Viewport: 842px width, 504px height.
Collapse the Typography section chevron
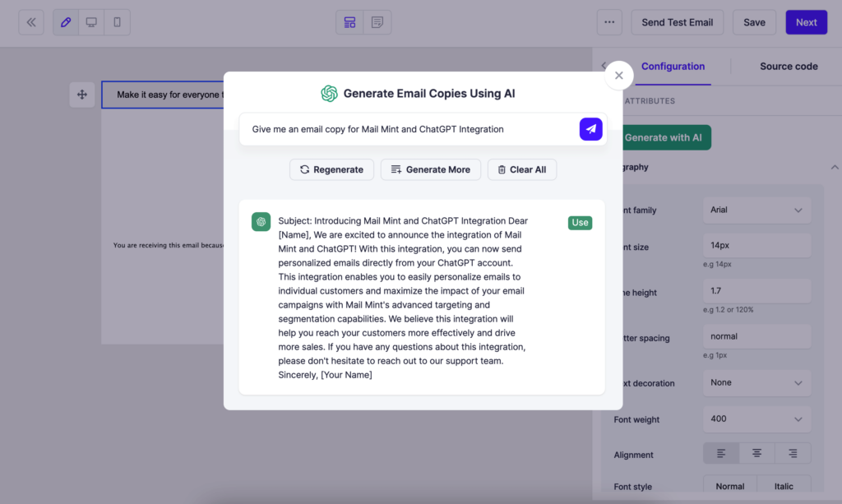835,168
